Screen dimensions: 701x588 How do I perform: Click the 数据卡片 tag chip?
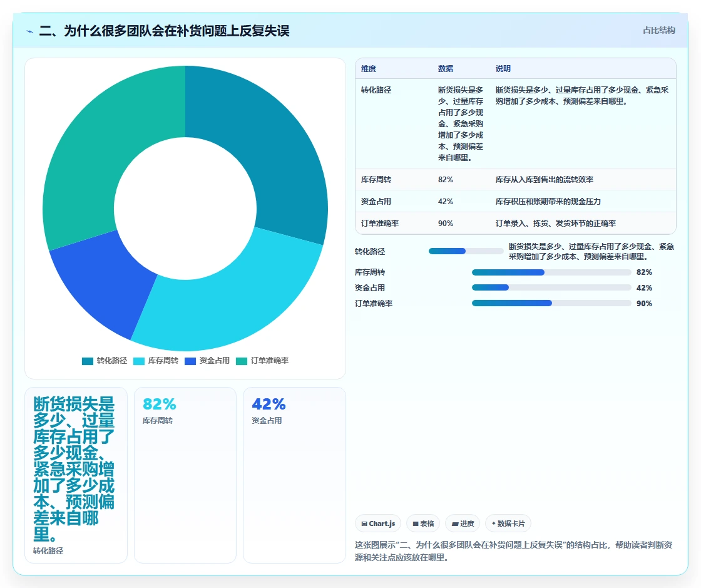(x=508, y=523)
